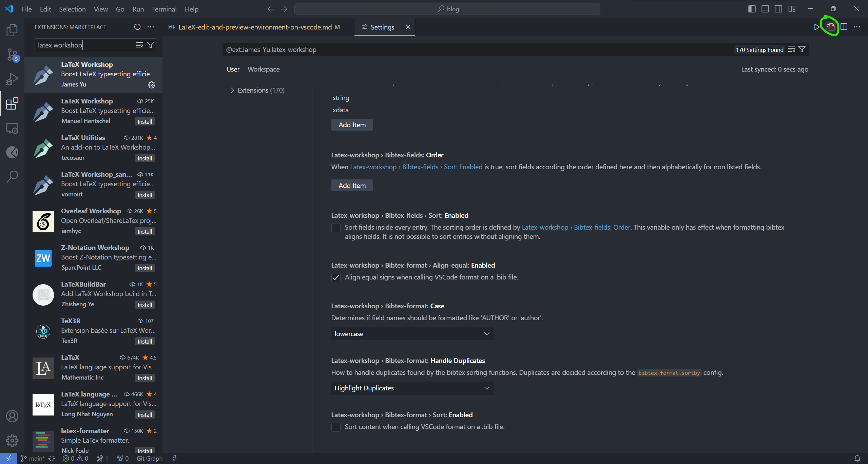Screen dimensions: 868x464
Task: Select the Search icon in the activity bar
Action: coord(12,176)
